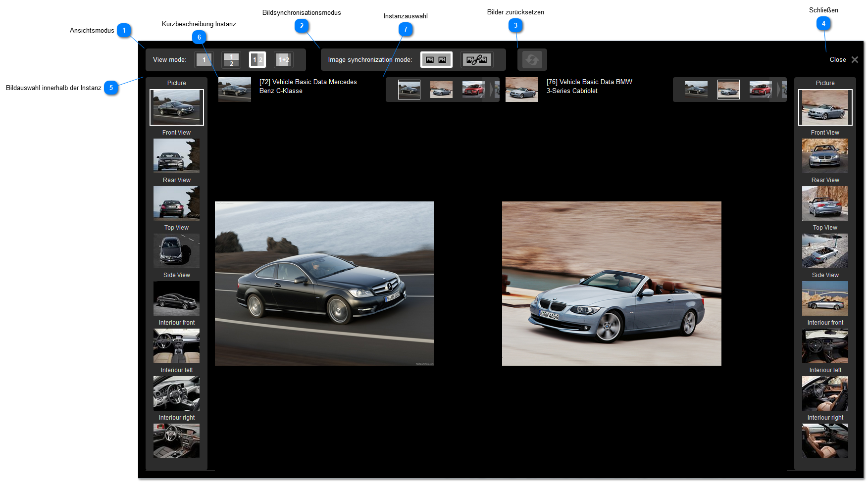
Task: Select right panel Side View thumbnail
Action: [825, 298]
